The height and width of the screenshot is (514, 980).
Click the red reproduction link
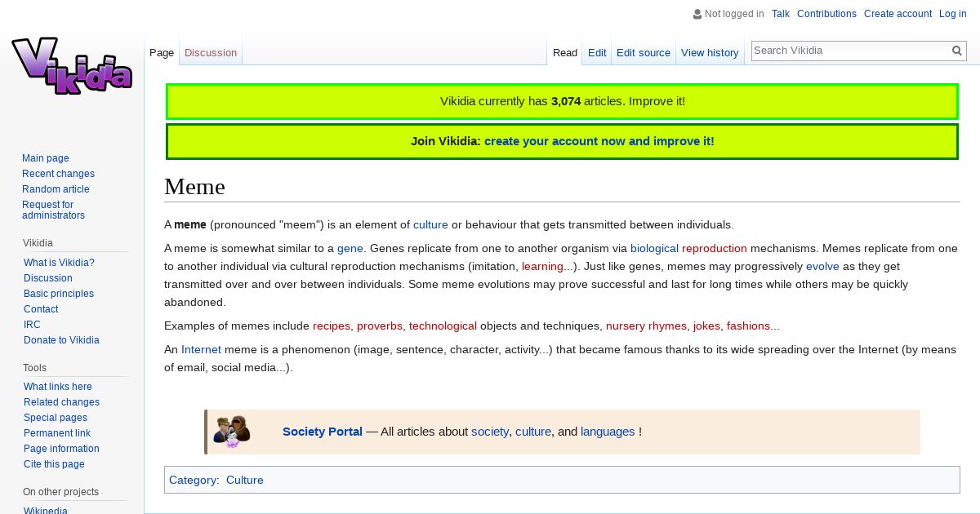point(715,248)
